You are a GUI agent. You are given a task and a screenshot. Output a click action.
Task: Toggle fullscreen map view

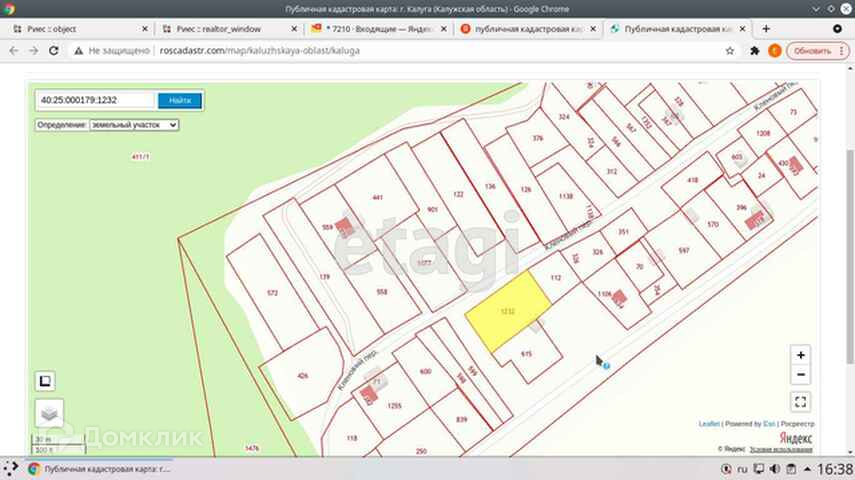(799, 402)
